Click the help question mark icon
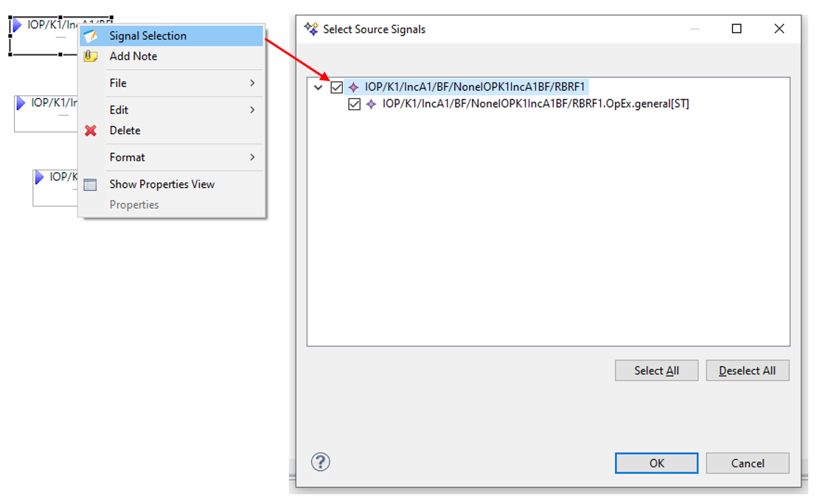 (321, 462)
